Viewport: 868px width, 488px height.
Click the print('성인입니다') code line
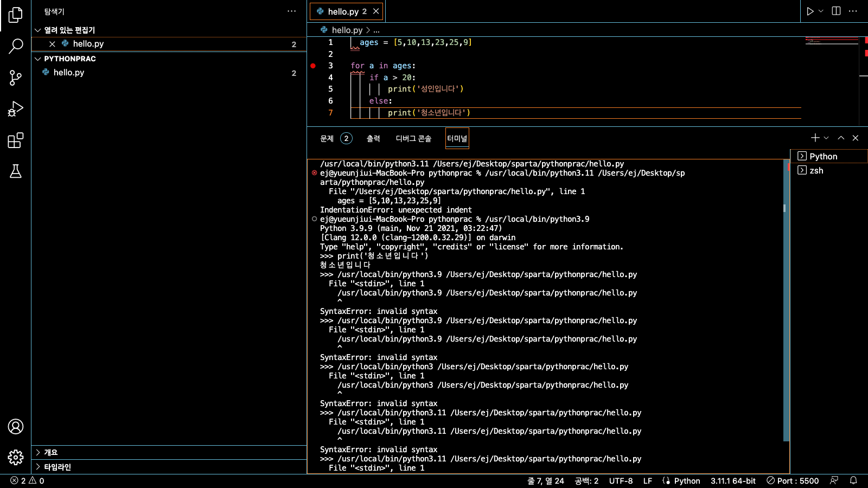click(x=425, y=89)
